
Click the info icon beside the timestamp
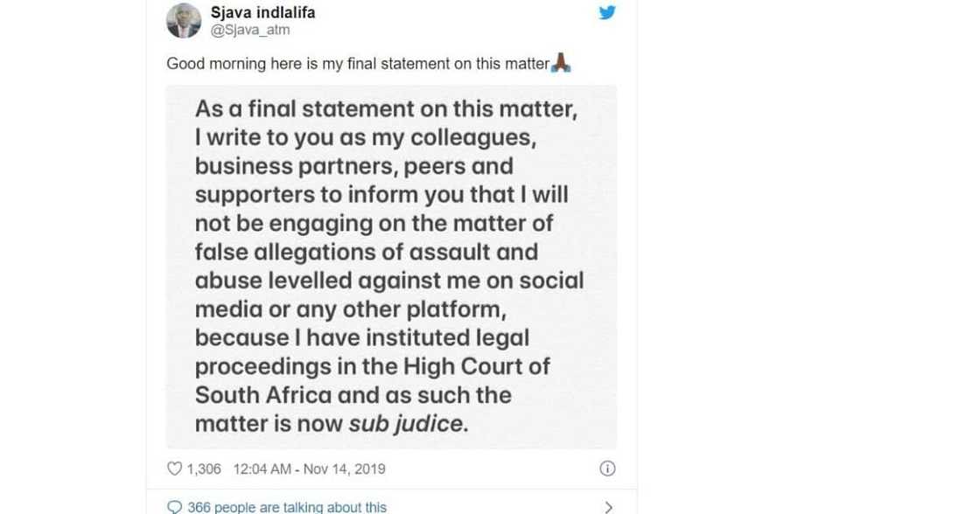[607, 469]
